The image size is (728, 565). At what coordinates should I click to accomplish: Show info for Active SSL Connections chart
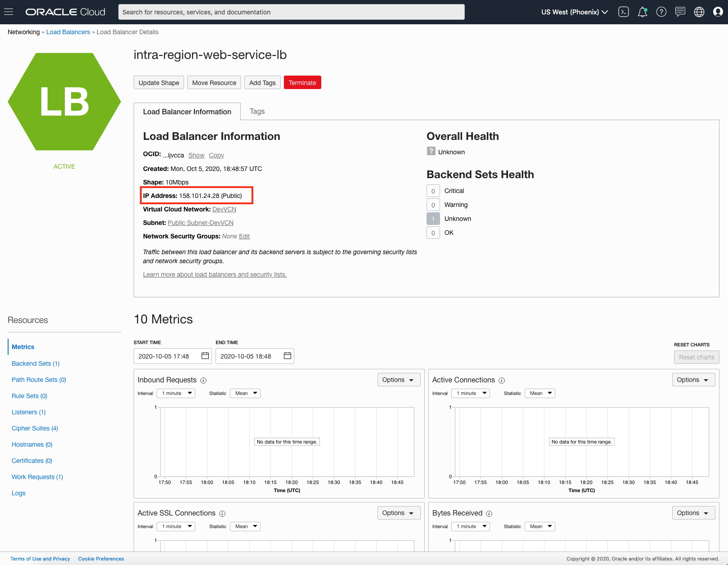pos(222,514)
